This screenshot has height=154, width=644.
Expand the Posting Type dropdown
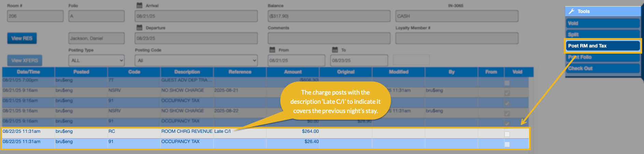pos(96,60)
